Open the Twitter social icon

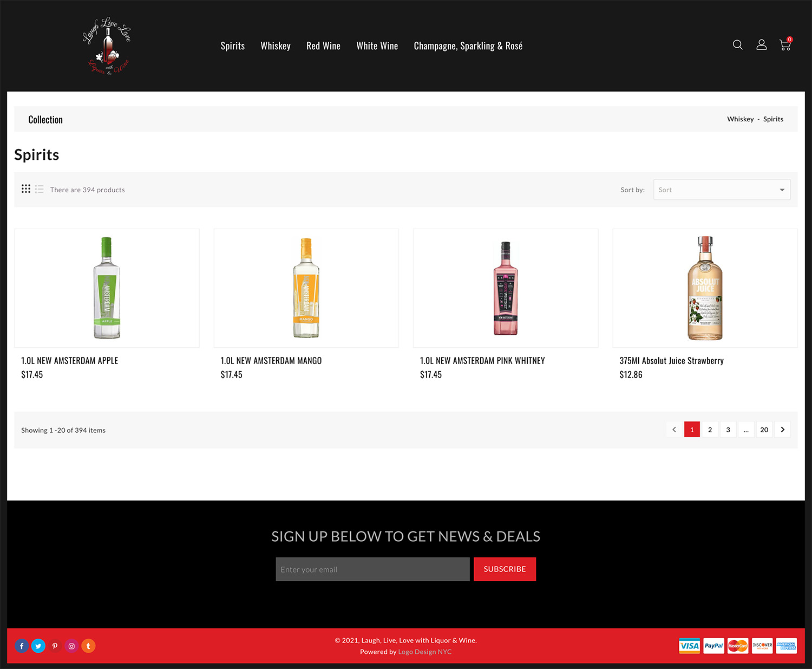(x=38, y=646)
